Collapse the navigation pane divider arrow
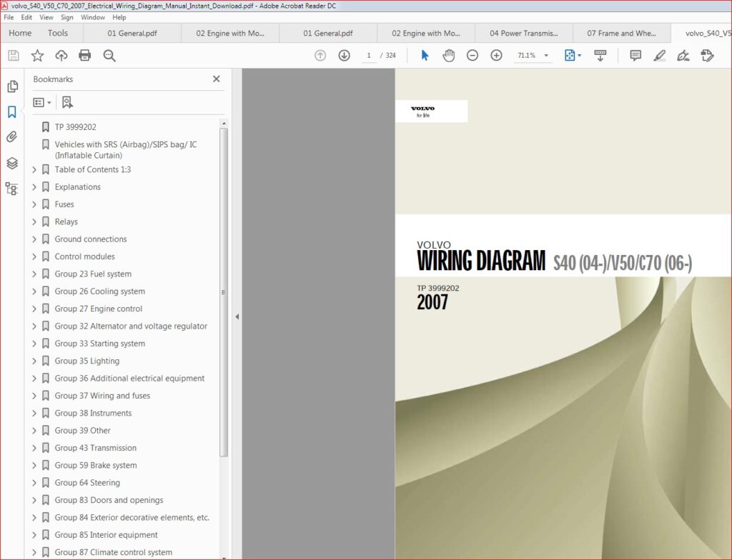Image resolution: width=732 pixels, height=560 pixels. 237,317
